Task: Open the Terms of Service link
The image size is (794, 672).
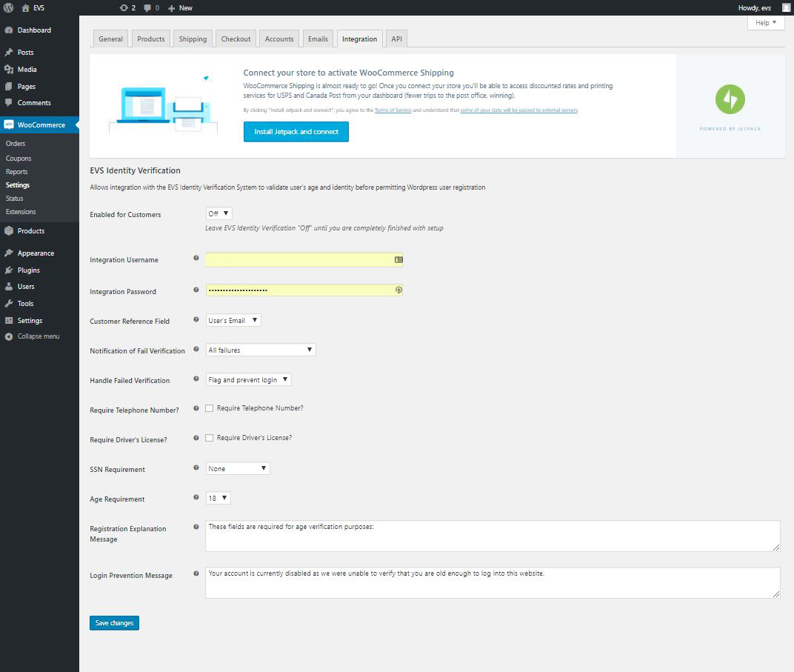Action: (393, 110)
